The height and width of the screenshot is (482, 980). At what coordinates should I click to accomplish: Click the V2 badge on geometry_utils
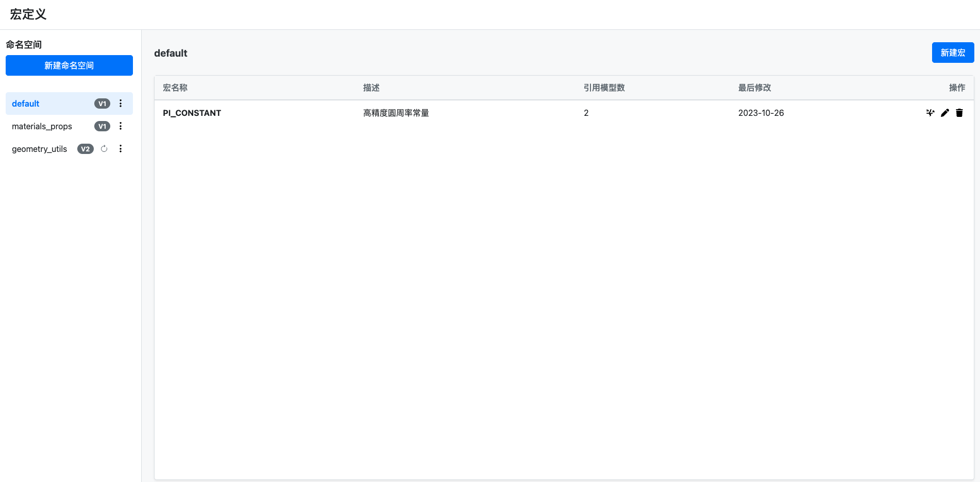(x=85, y=149)
